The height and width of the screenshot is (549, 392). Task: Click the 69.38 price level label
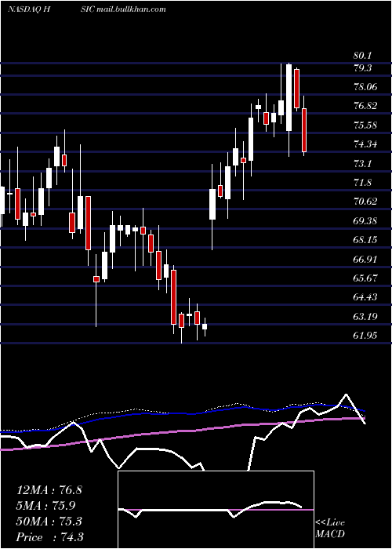pos(365,220)
